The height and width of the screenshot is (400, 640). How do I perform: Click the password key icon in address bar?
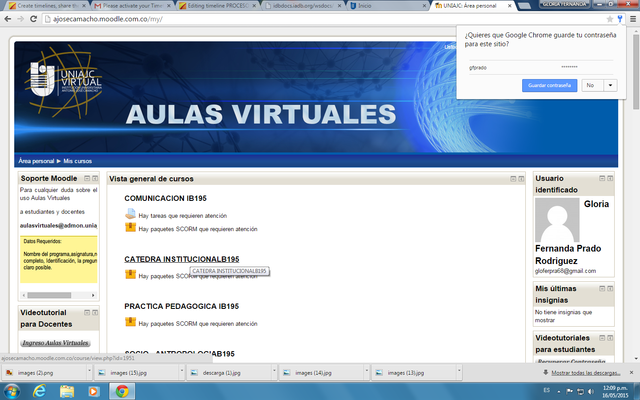tap(620, 19)
